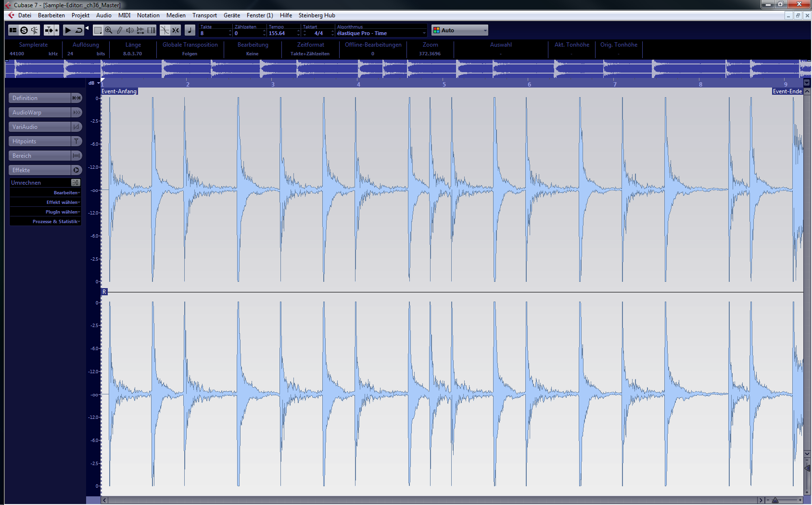The image size is (812, 505).
Task: Toggle acoustic feedback speaker icon
Action: 35,30
